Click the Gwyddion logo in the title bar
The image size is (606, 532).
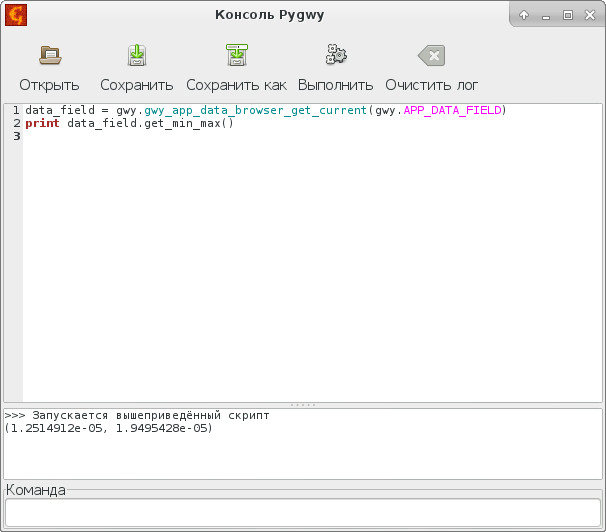tap(16, 15)
